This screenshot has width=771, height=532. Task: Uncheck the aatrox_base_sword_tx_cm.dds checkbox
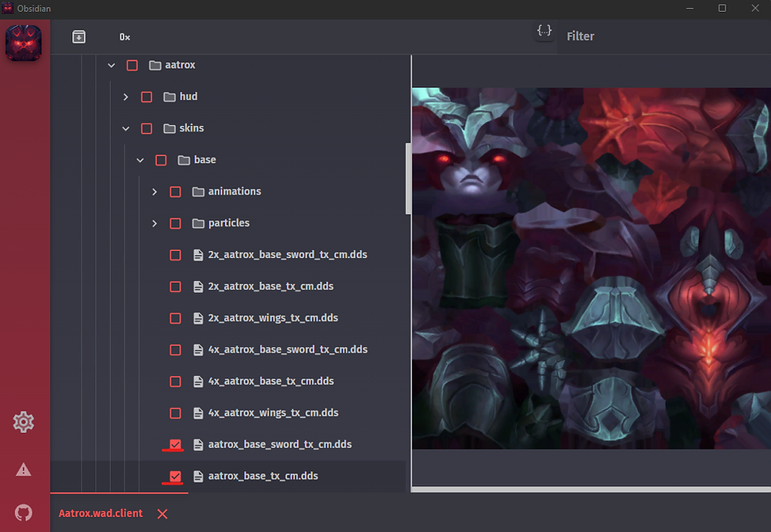click(175, 445)
